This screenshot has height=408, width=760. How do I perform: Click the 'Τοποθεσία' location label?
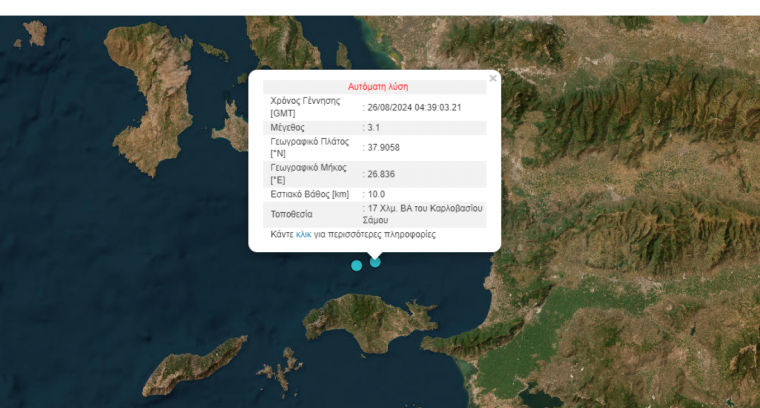292,214
